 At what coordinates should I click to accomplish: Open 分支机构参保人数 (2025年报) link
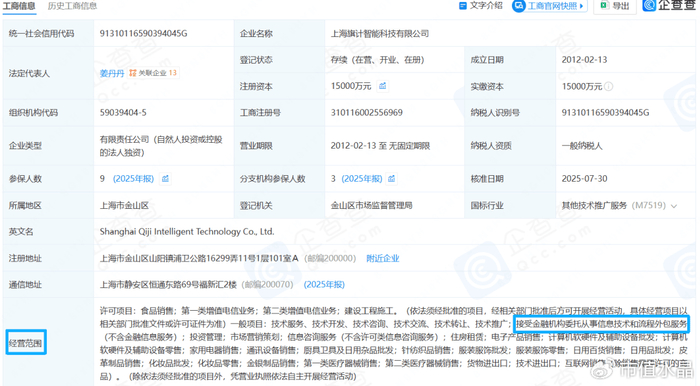[x=362, y=178]
